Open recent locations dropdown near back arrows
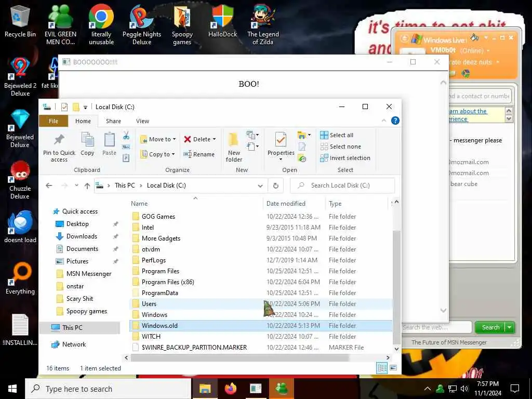 pyautogui.click(x=77, y=185)
